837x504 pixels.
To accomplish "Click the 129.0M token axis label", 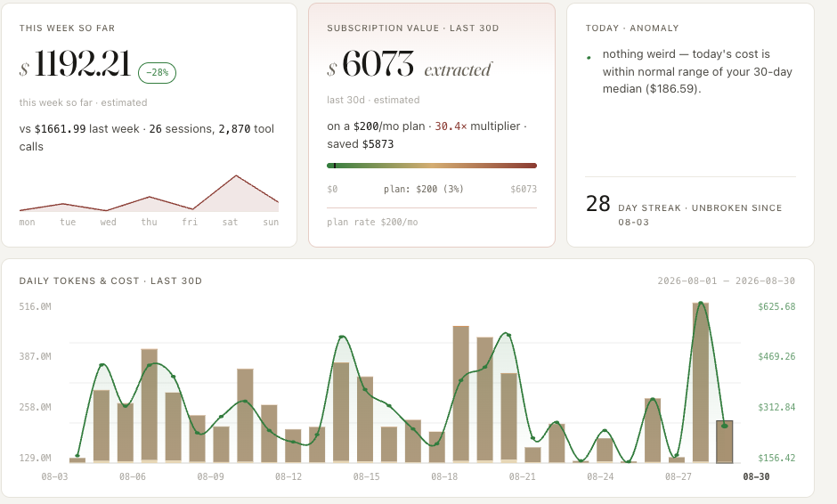I will (x=36, y=458).
